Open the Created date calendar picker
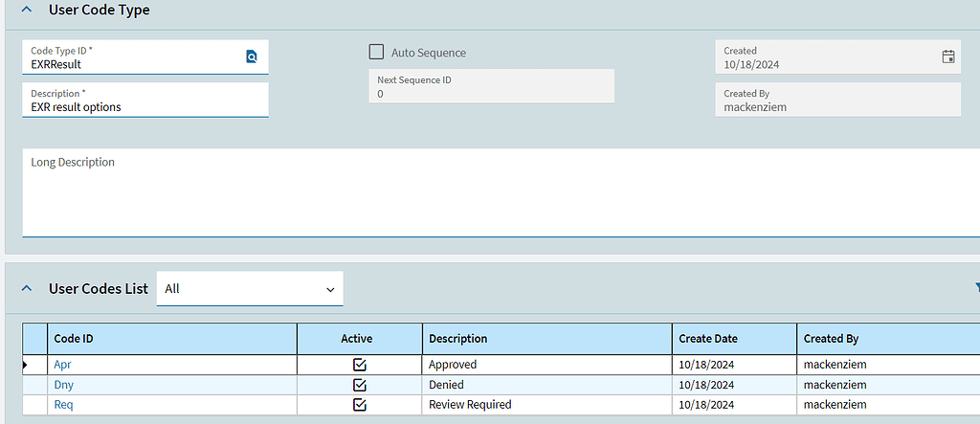This screenshot has height=424, width=980. (948, 56)
